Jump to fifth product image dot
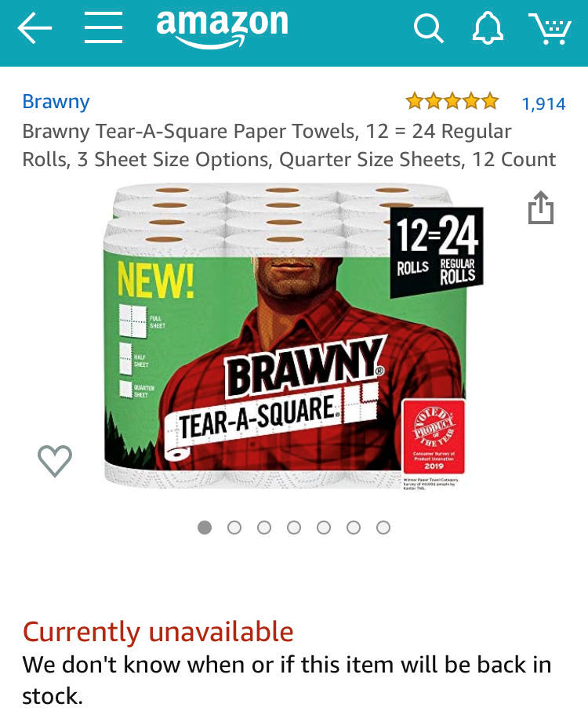The width and height of the screenshot is (588, 718). pyautogui.click(x=324, y=528)
